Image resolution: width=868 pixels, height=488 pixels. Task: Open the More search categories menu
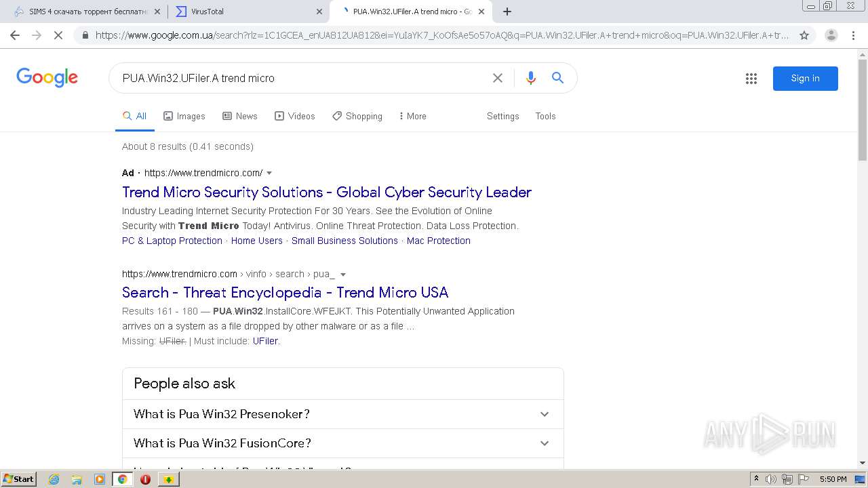click(x=413, y=116)
